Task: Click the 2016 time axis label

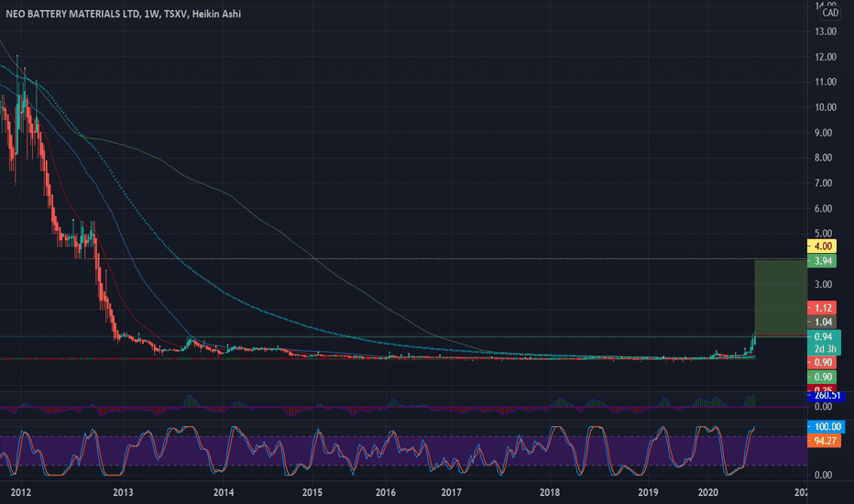Action: [386, 493]
